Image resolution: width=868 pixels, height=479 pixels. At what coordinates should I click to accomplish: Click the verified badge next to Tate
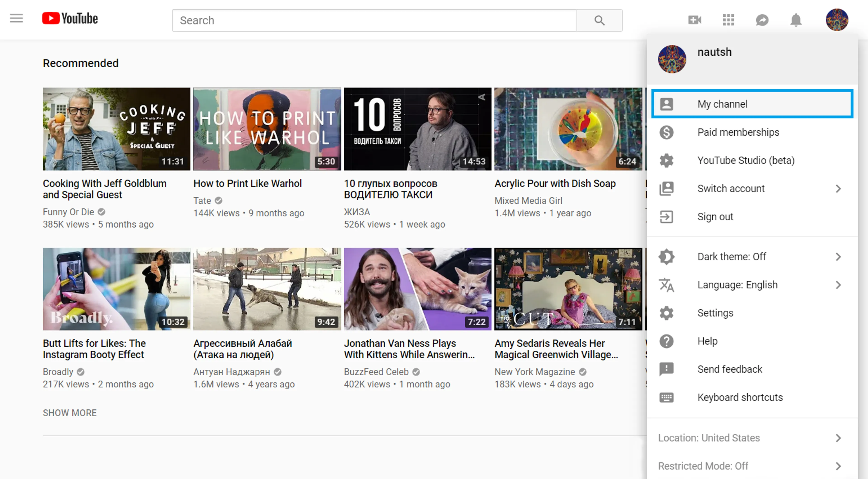coord(218,200)
